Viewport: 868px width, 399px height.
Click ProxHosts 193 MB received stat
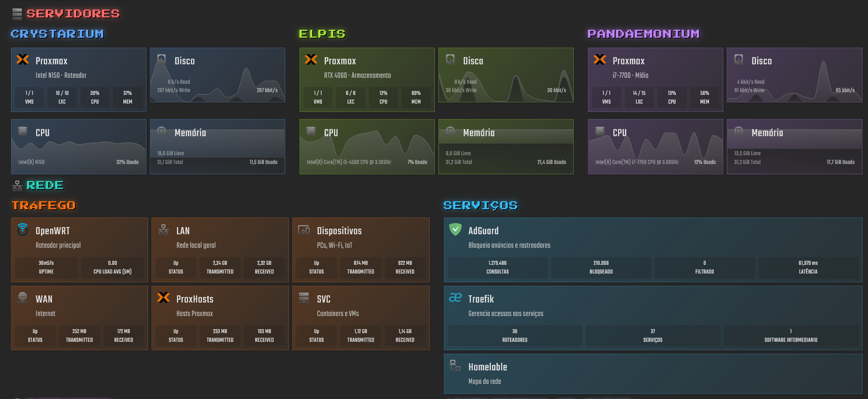click(264, 335)
